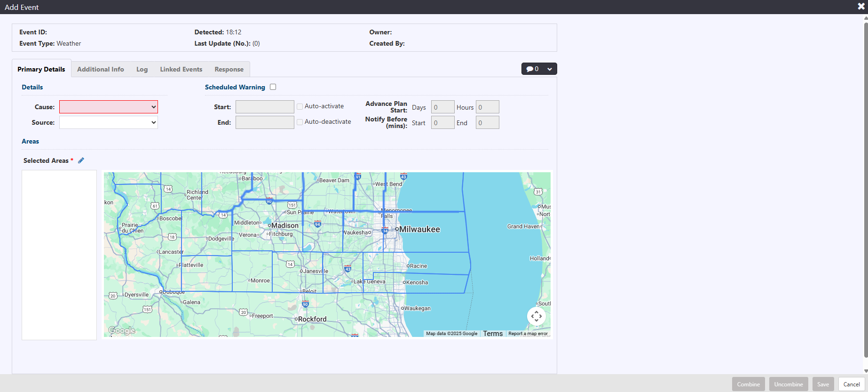The height and width of the screenshot is (392, 868).
Task: Open the map Terms link
Action: [493, 334]
